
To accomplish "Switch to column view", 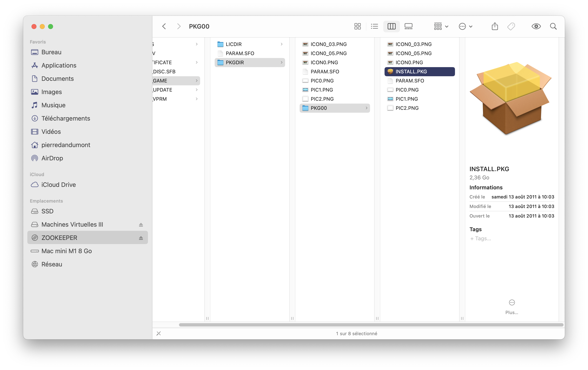I will click(x=391, y=26).
